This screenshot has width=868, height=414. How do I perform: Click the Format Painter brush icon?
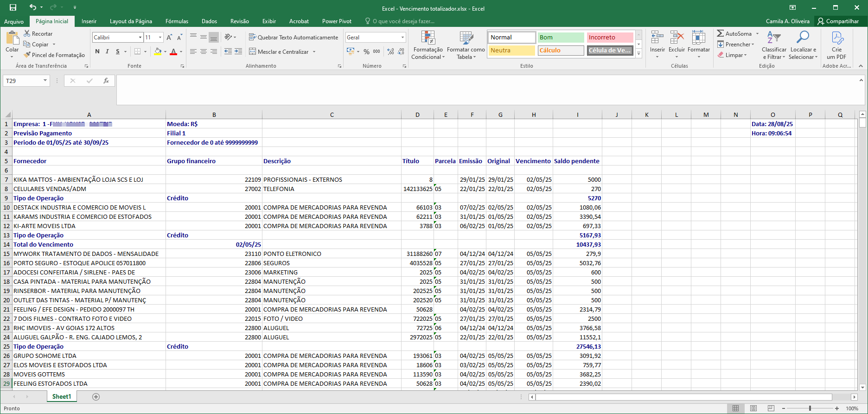[x=27, y=55]
